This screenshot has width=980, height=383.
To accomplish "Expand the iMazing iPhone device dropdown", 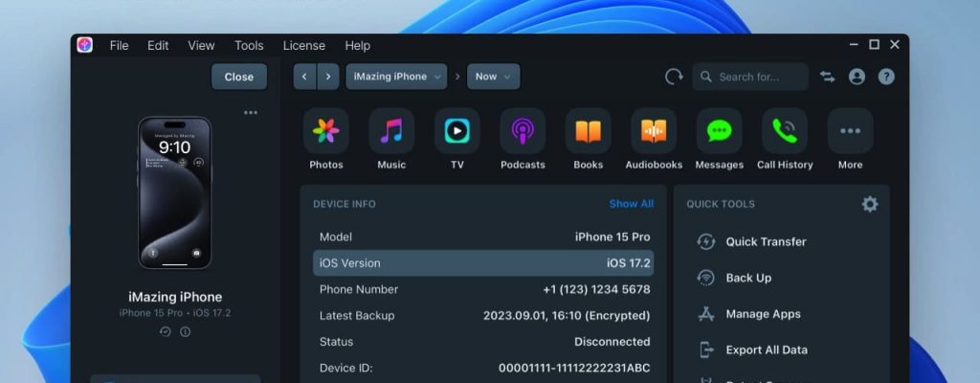I will [396, 77].
